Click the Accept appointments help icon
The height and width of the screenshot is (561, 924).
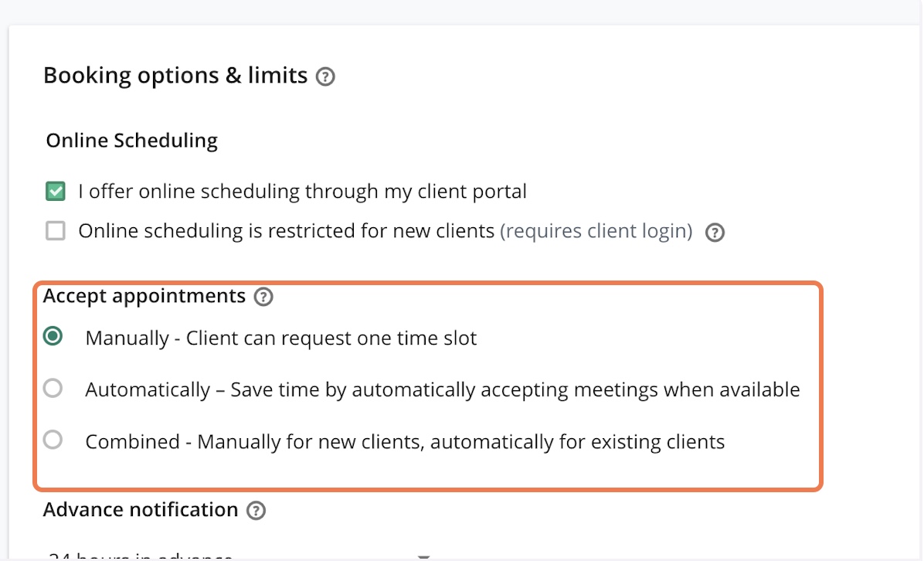(x=264, y=297)
